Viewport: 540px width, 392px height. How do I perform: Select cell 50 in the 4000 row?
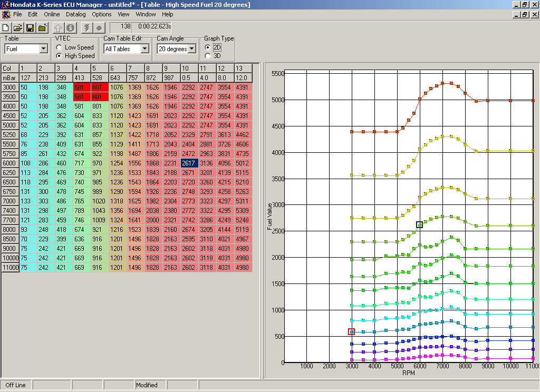click(28, 106)
